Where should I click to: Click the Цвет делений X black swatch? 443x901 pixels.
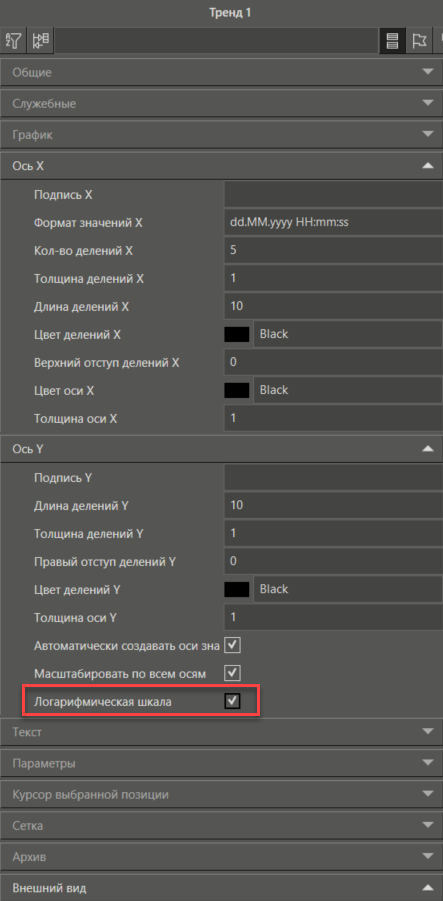point(237,334)
